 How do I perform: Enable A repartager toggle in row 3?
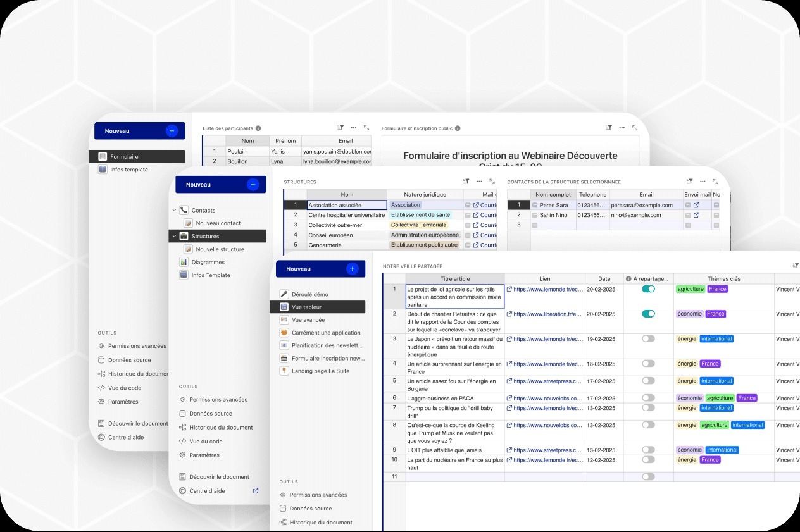coord(648,338)
